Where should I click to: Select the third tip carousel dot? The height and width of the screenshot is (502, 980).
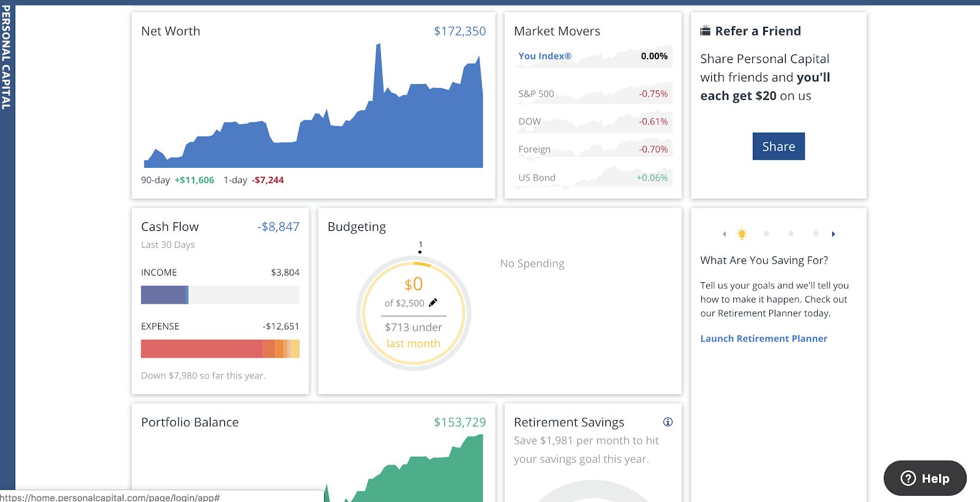[x=791, y=233]
